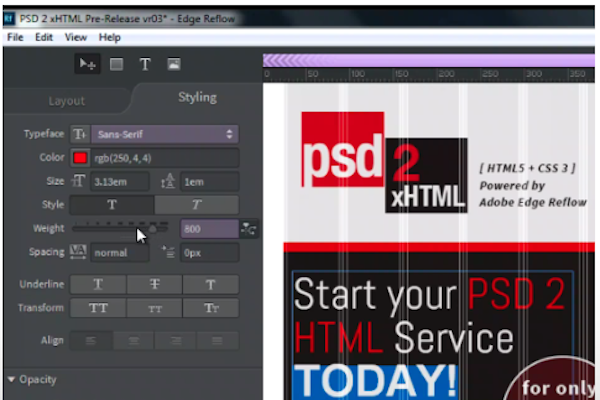Switch to the Styling tab

[197, 97]
